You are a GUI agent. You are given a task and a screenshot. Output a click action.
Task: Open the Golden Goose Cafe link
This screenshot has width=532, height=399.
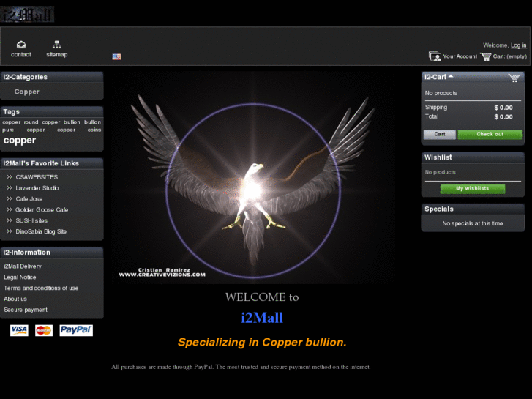pos(42,210)
